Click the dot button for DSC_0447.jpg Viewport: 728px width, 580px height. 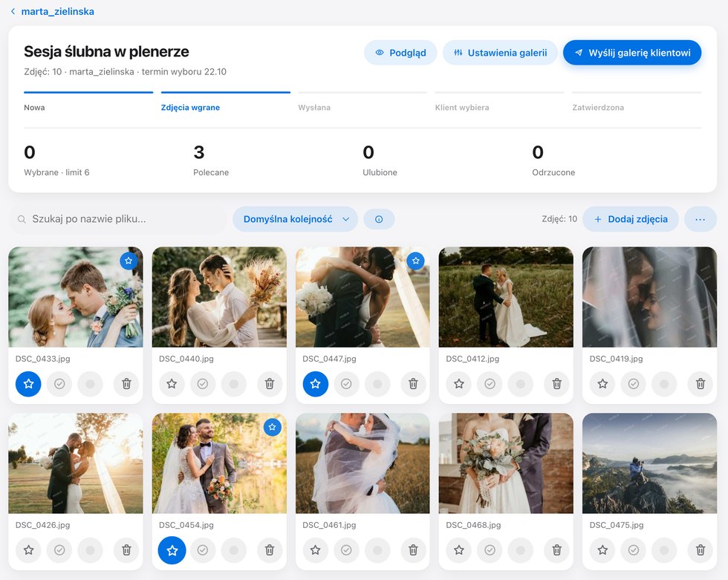[377, 384]
